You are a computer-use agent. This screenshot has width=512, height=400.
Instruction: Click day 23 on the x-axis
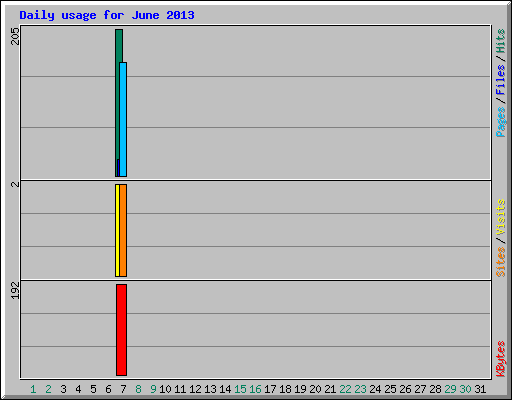360,389
